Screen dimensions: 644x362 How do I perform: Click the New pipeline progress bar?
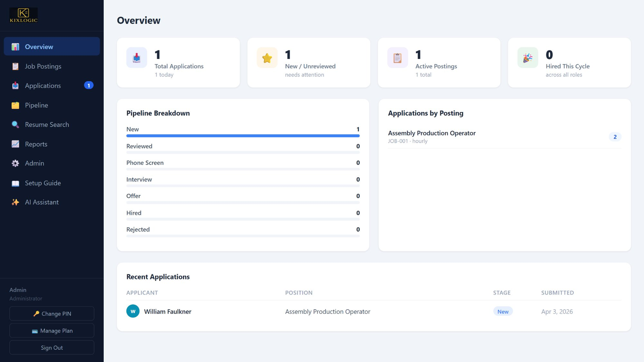point(243,136)
